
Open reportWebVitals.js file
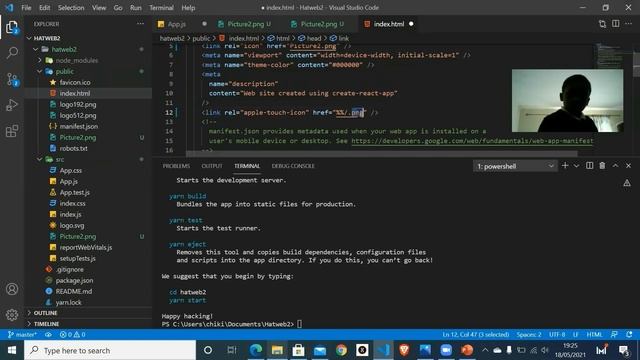(85, 247)
